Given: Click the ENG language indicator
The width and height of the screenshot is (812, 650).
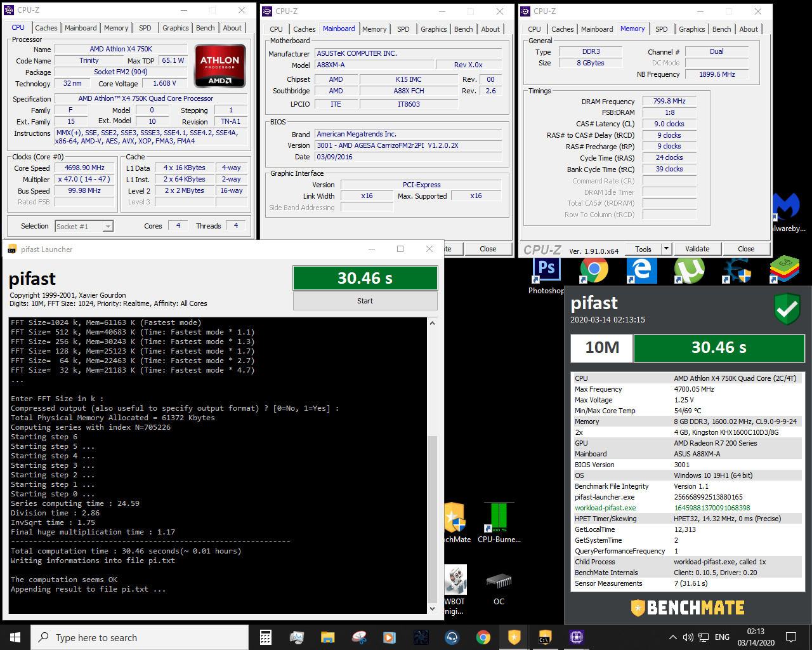Looking at the screenshot, I should [x=722, y=637].
